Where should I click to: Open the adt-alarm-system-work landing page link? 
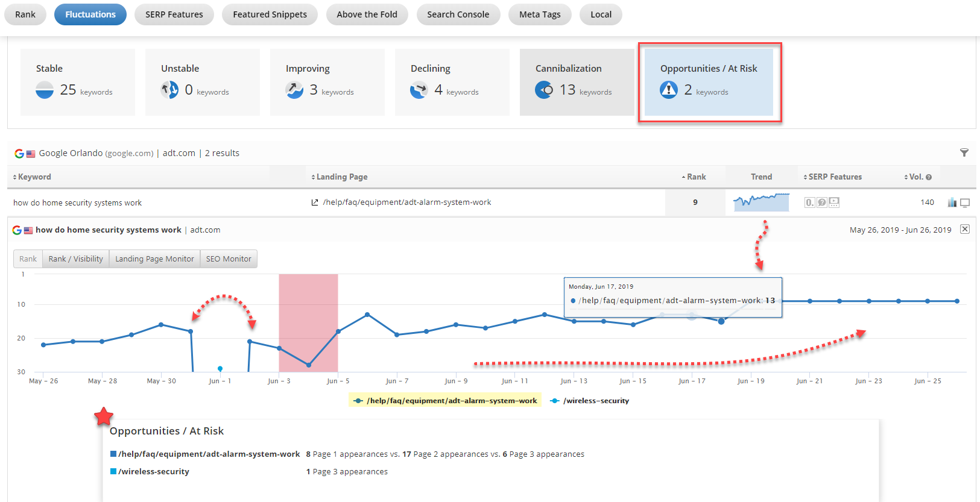407,202
